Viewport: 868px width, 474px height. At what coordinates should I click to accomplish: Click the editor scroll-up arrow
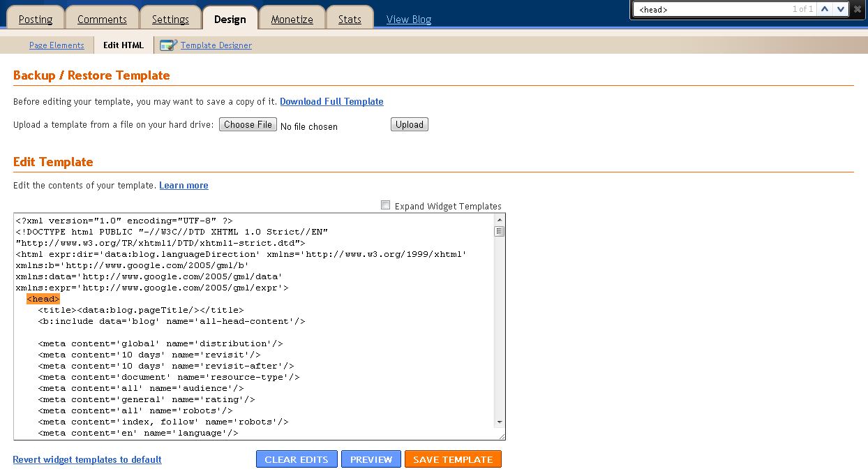pyautogui.click(x=499, y=220)
